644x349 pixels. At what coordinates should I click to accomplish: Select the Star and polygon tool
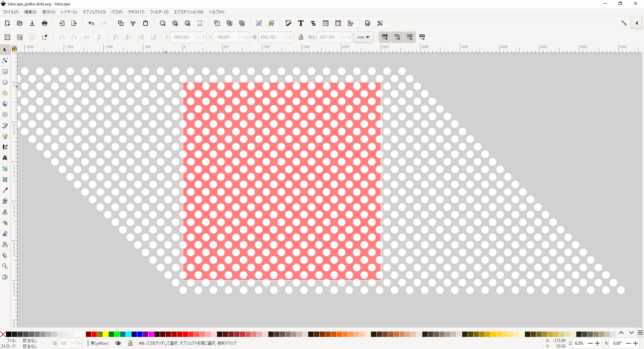coord(5,93)
